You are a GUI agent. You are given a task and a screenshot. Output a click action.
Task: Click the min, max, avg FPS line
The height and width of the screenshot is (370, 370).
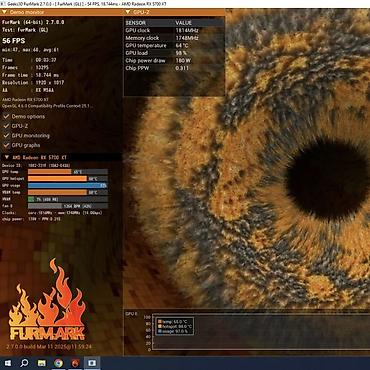[x=30, y=50]
